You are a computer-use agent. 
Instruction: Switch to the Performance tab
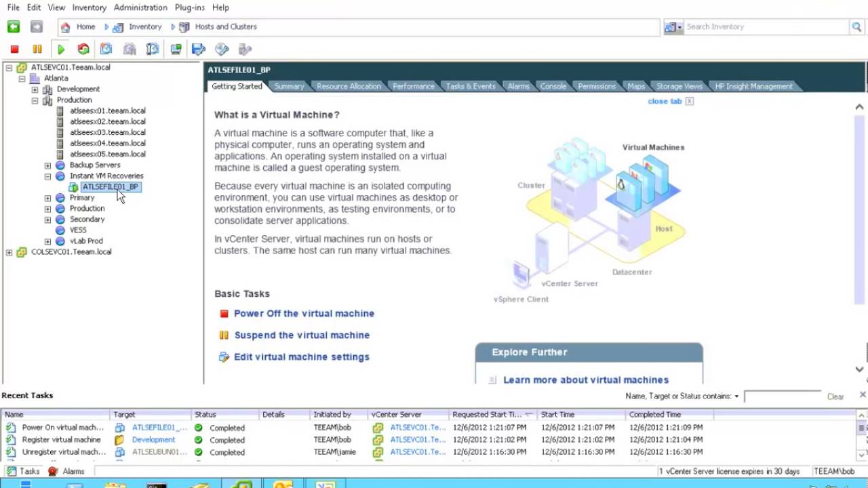pos(414,87)
